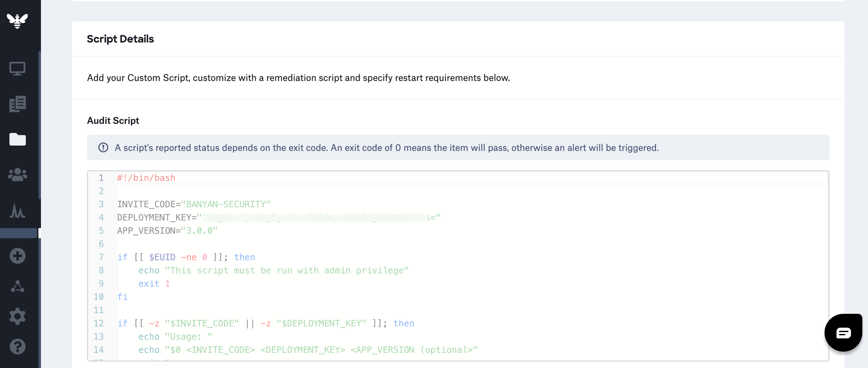Open Help via question mark icon
The height and width of the screenshot is (368, 868).
pyautogui.click(x=17, y=347)
